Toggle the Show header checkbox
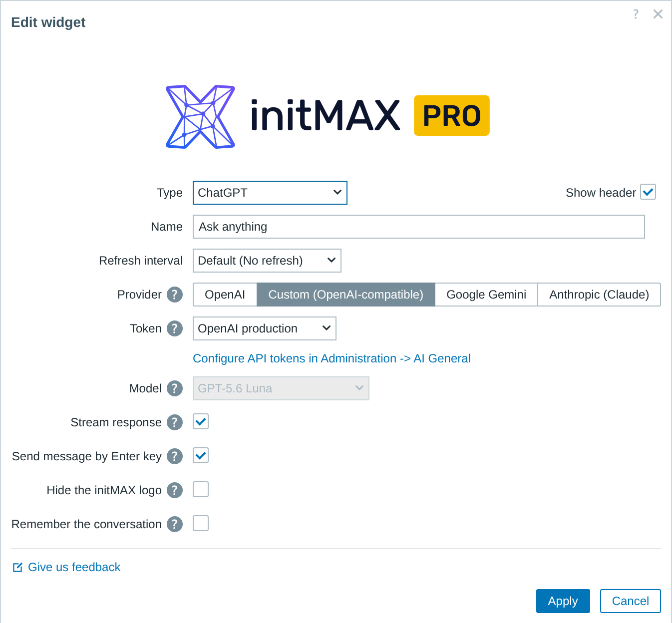672x623 pixels. 648,192
